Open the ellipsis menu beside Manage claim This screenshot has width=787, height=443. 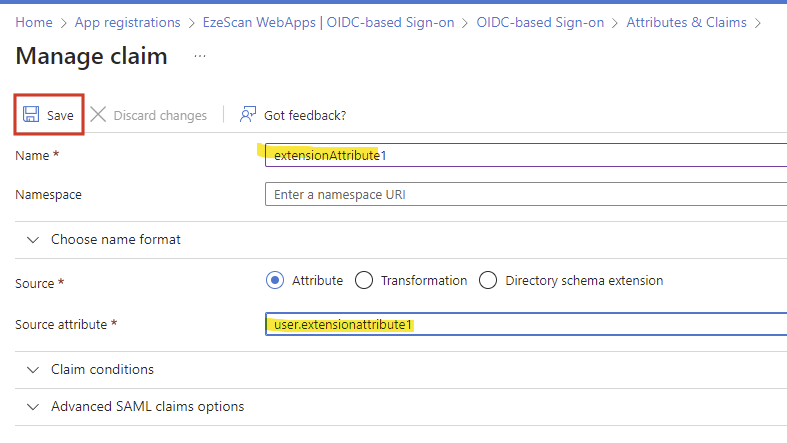(x=200, y=56)
